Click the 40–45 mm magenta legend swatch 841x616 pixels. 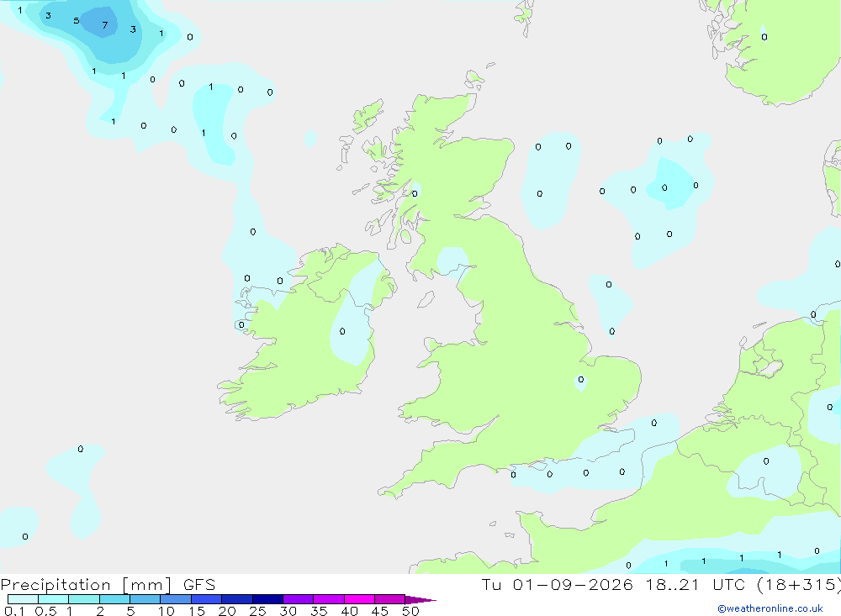(x=359, y=599)
